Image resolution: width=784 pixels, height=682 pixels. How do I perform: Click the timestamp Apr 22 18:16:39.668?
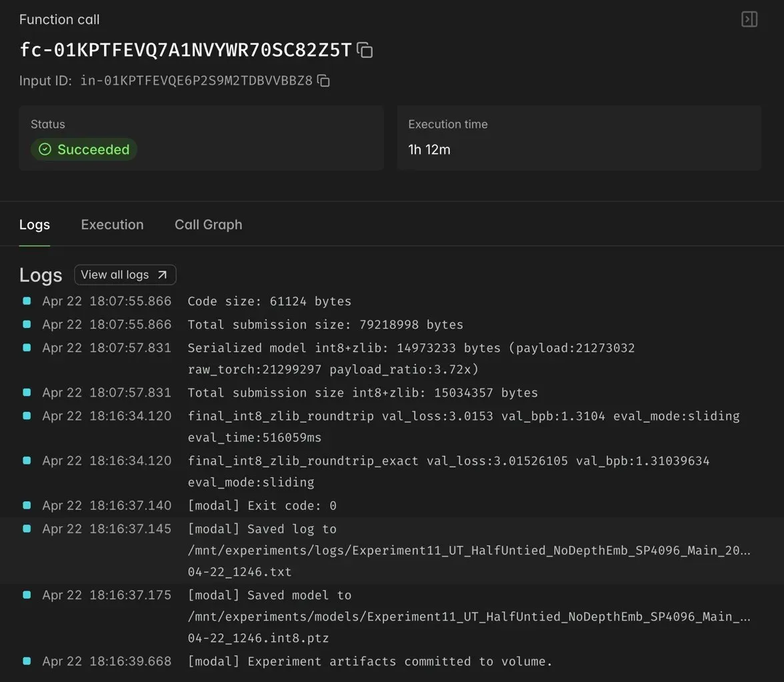click(x=107, y=661)
